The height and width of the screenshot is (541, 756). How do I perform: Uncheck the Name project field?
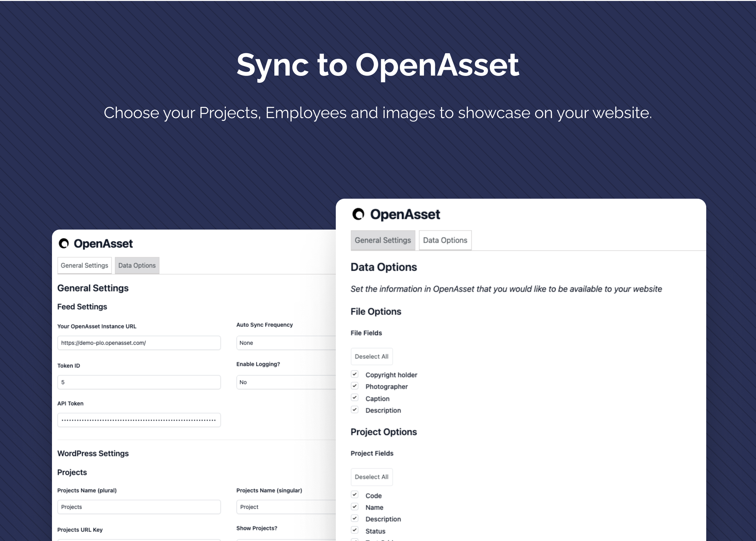(x=354, y=507)
